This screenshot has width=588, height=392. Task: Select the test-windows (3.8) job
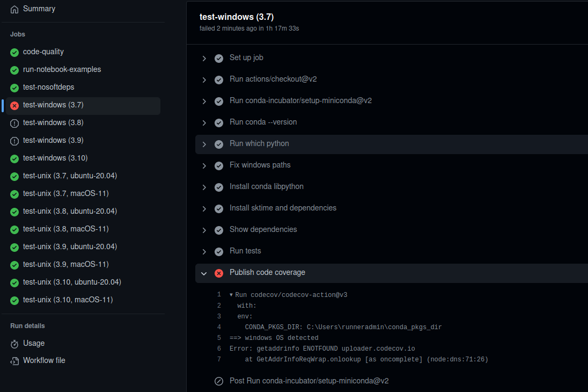[54, 123]
